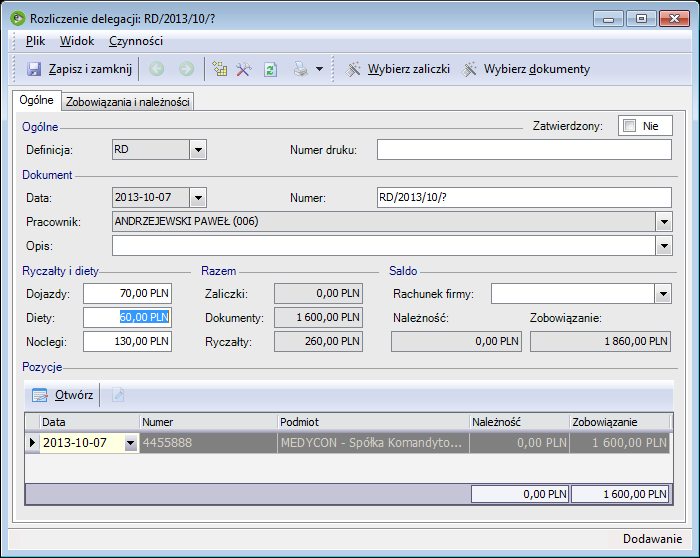Click Zapisz i zamknij button
The width and height of the screenshot is (700, 558).
tap(79, 69)
